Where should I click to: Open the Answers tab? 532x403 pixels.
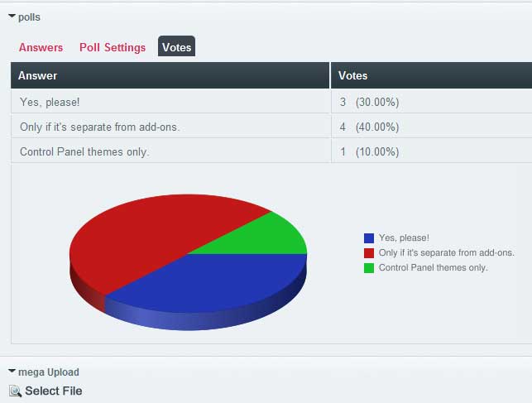click(x=41, y=47)
